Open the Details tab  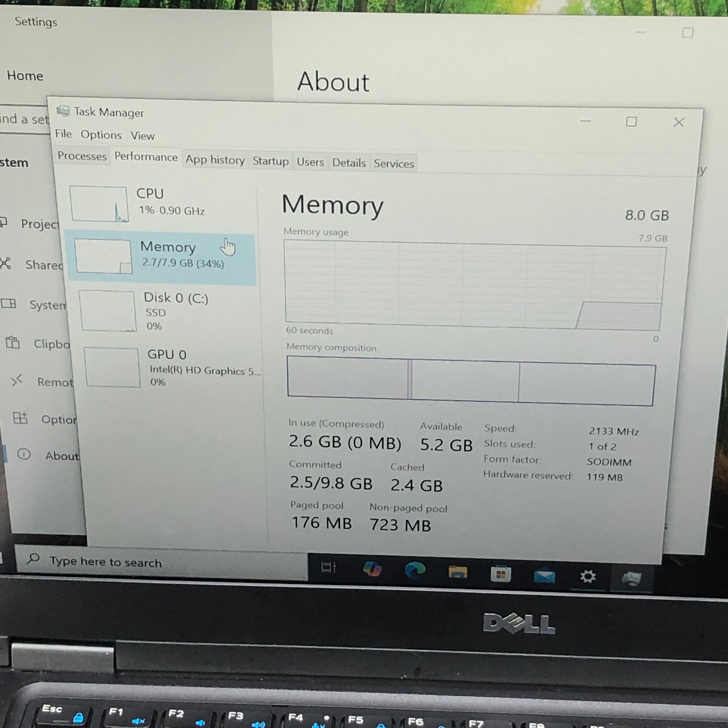(349, 163)
